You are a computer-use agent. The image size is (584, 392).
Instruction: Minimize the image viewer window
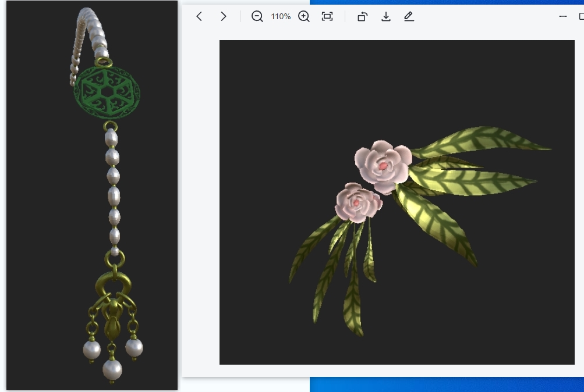coord(563,16)
